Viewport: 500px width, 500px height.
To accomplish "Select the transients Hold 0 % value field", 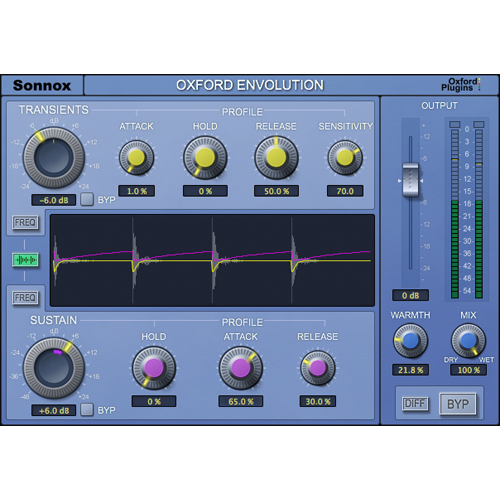I will tap(205, 191).
